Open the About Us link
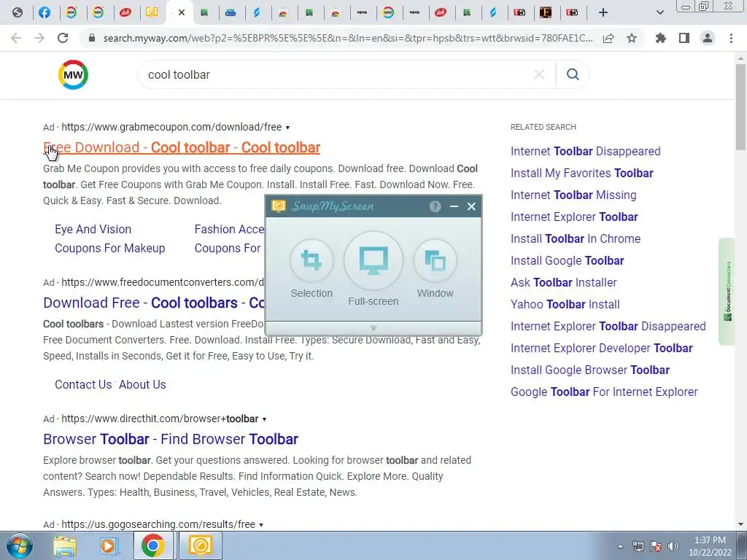The image size is (747, 560). [142, 384]
